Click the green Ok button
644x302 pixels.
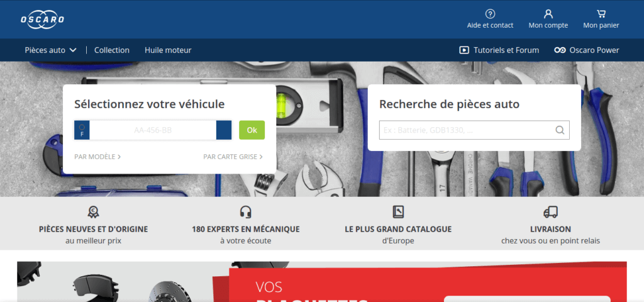[252, 130]
